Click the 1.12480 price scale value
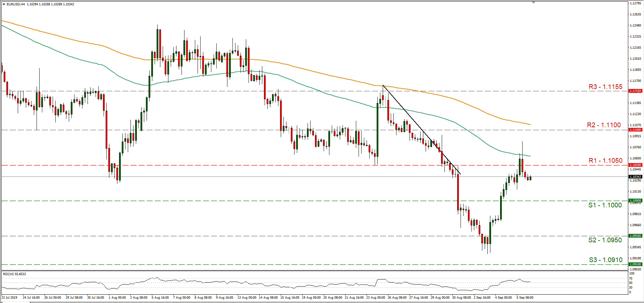The height and width of the screenshot is (303, 644). tap(636, 26)
